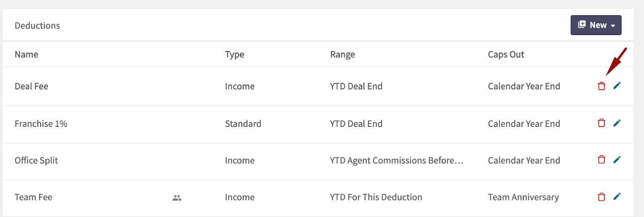Click the Caps Out column header
Viewport: 644px width, 217px height.
506,54
